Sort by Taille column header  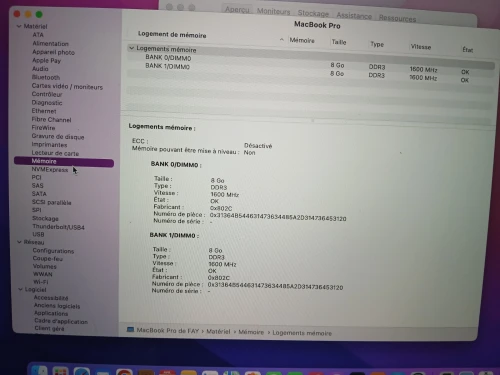point(339,42)
